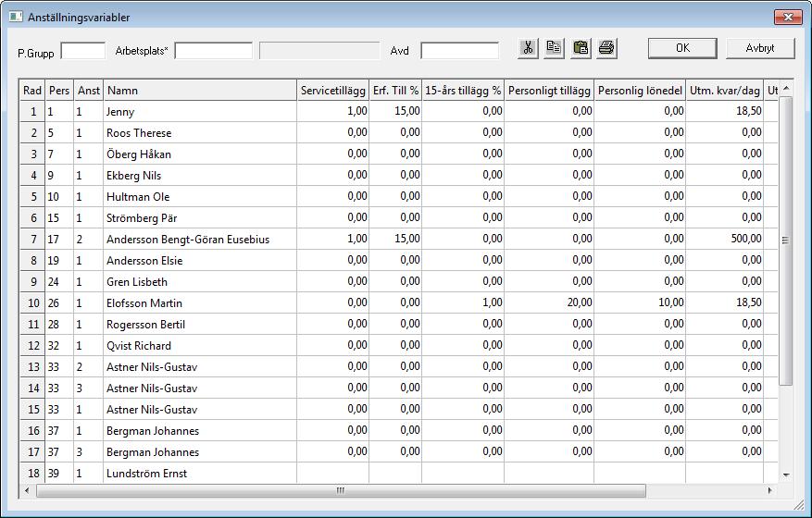The height and width of the screenshot is (518, 812).
Task: Click the Paste clipboard icon
Action: (581, 48)
